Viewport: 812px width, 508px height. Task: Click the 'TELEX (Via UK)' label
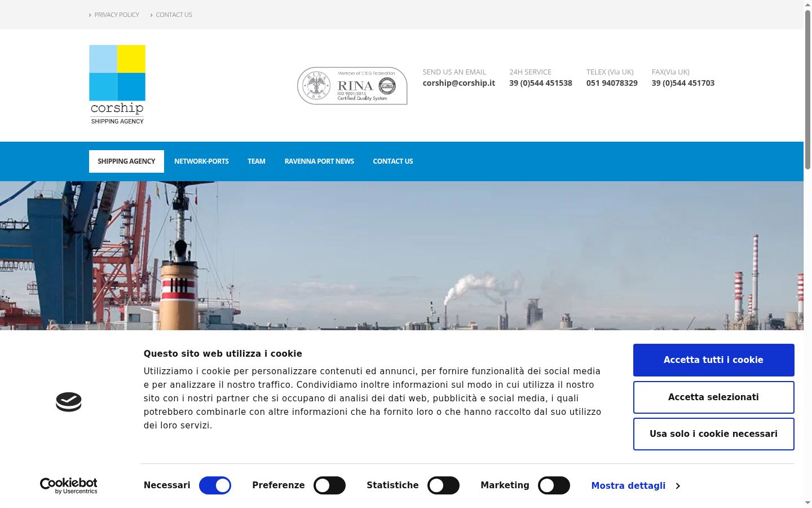610,72
